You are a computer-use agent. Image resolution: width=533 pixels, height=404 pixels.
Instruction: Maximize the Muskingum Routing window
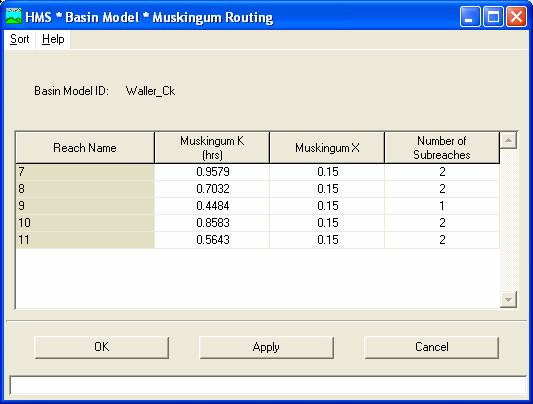tap(493, 16)
